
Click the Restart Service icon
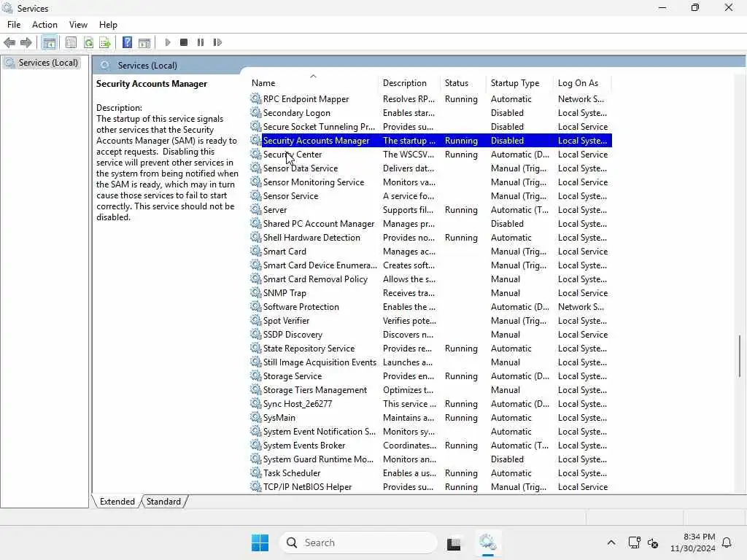point(217,42)
